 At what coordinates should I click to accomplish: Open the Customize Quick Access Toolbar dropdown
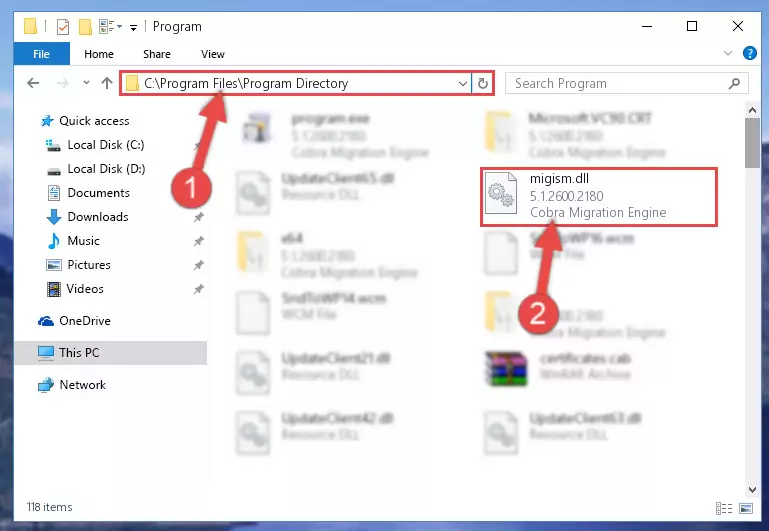tap(133, 27)
